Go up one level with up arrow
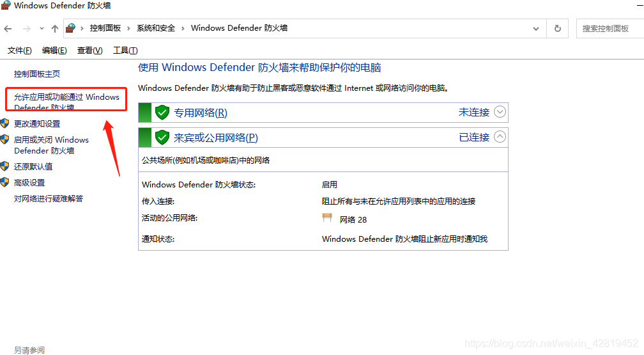The height and width of the screenshot is (355, 644). 55,28
